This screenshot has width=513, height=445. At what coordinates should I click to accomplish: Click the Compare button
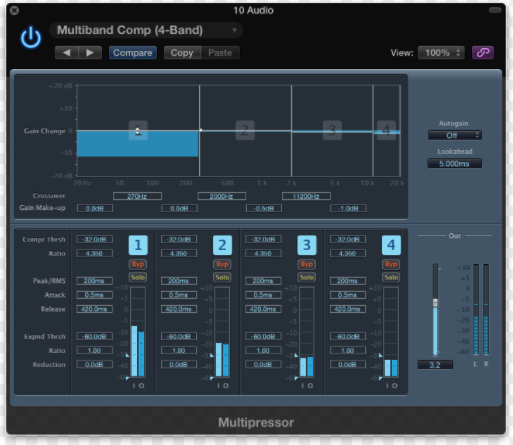(133, 53)
